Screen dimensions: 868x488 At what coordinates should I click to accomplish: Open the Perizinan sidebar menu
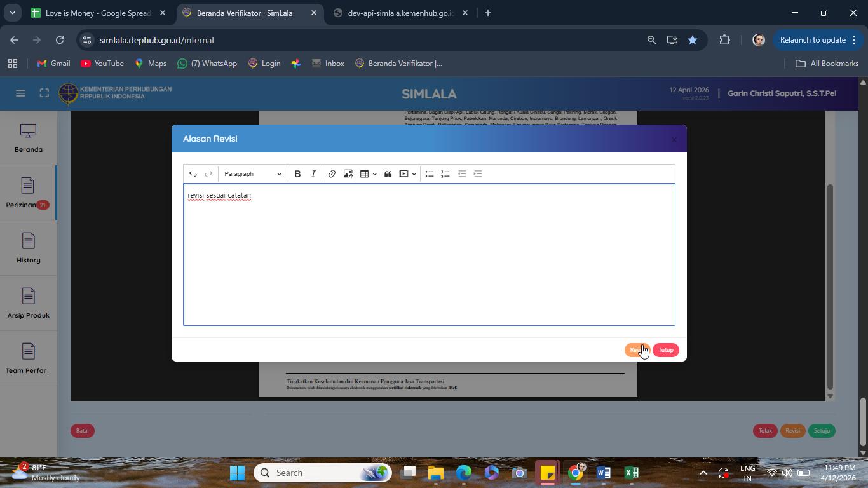tap(28, 193)
